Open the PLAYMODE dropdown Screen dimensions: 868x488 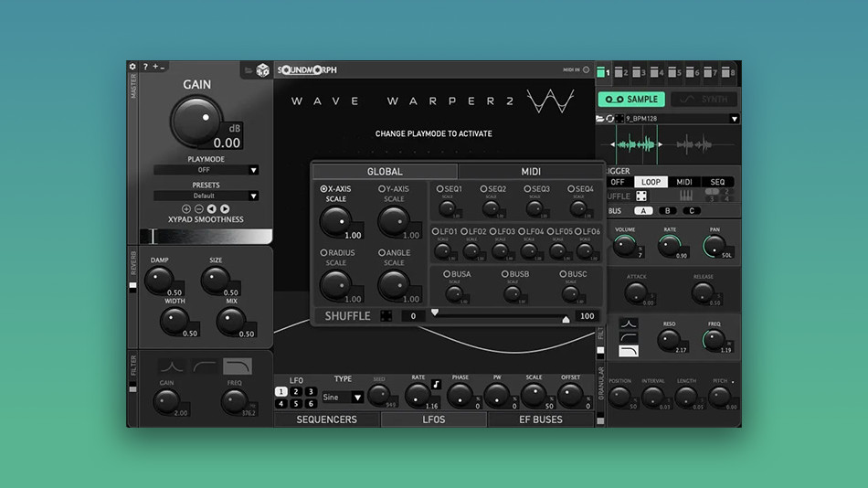click(x=206, y=170)
